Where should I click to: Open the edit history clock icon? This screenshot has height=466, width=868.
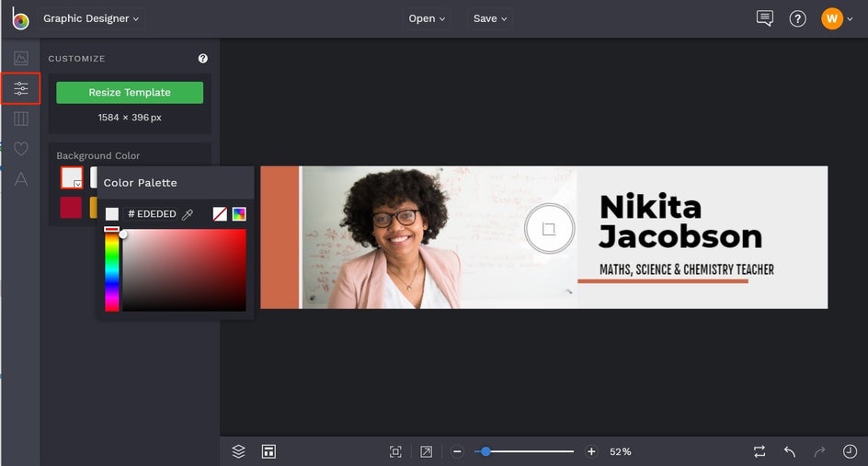[850, 451]
